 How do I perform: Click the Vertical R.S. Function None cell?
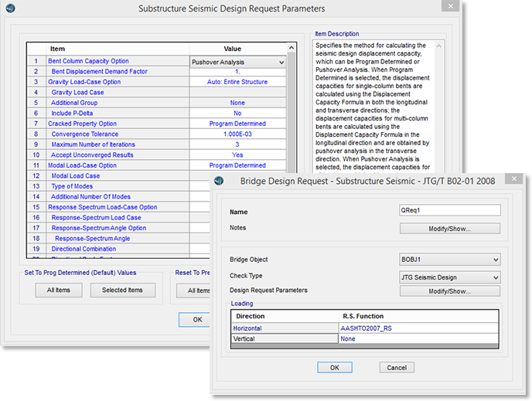pos(348,339)
